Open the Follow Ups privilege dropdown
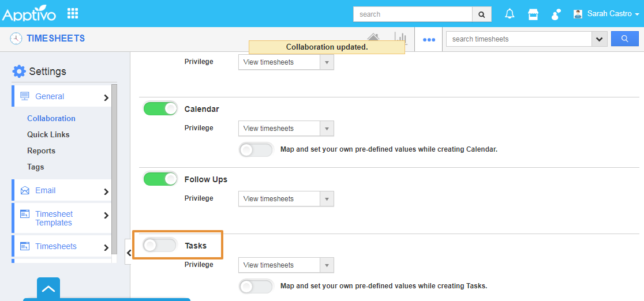This screenshot has width=644, height=301. [x=286, y=199]
